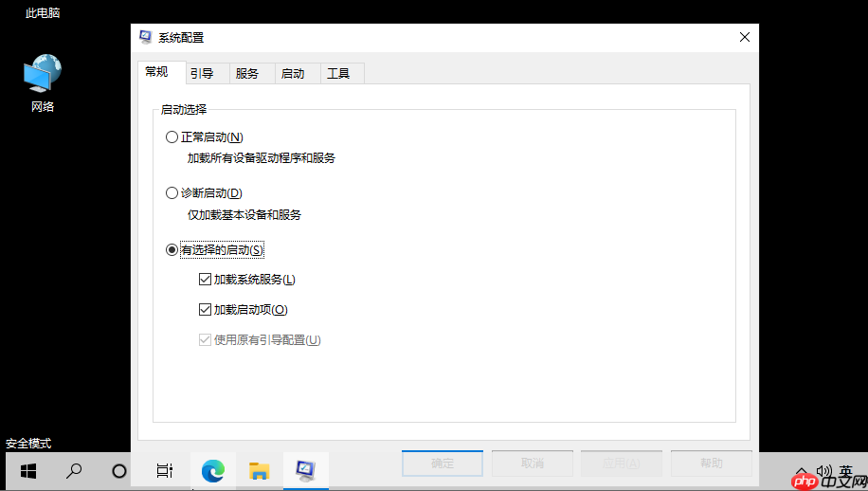Click the 应用(A) button
The image size is (868, 491).
(621, 463)
